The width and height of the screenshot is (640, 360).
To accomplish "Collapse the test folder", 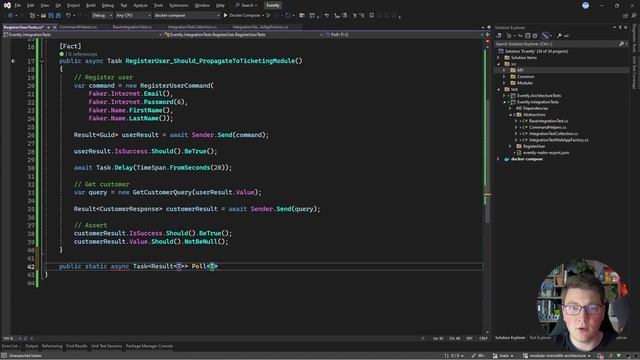I will tap(498, 89).
